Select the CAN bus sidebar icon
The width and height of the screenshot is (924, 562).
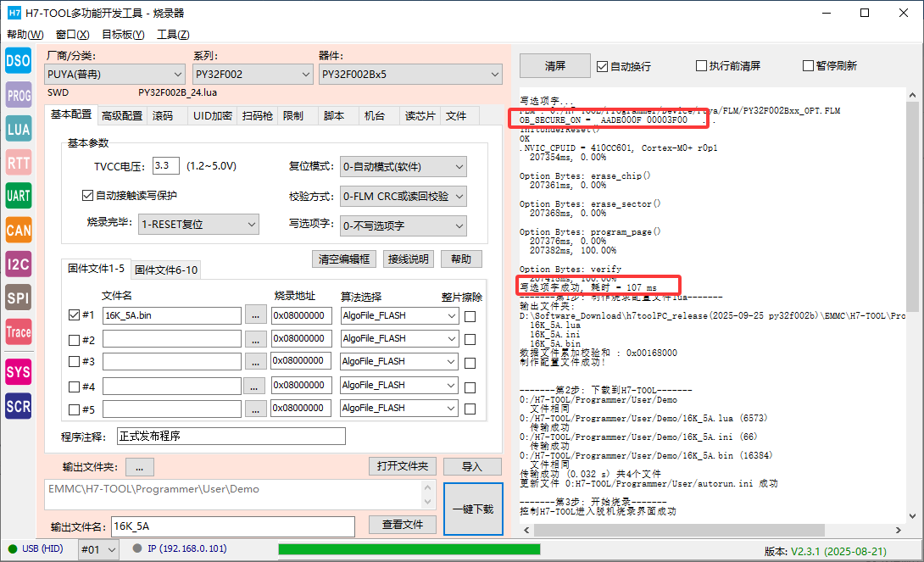coord(19,230)
